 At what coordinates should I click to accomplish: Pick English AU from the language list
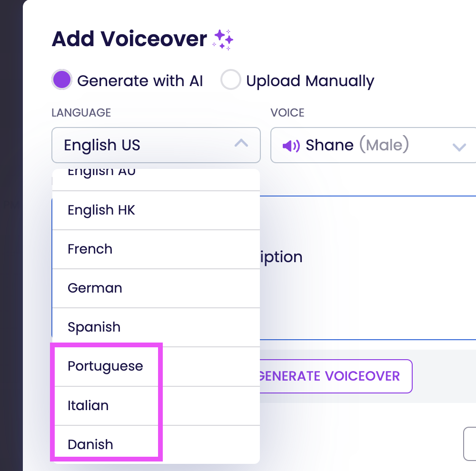tap(156, 180)
